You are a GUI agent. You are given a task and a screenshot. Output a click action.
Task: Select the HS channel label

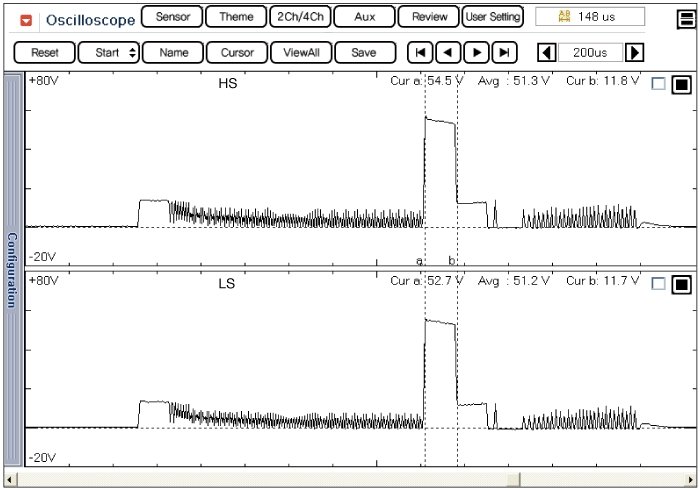pyautogui.click(x=228, y=84)
